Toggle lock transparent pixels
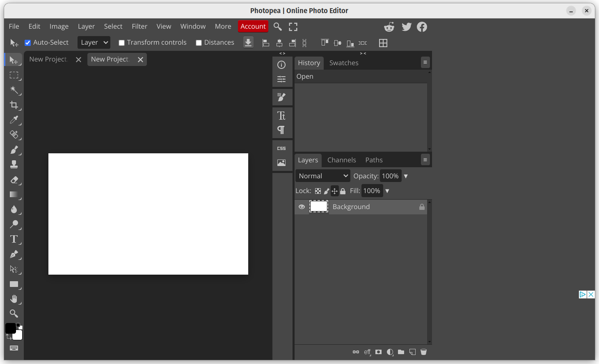The width and height of the screenshot is (599, 364). click(318, 191)
